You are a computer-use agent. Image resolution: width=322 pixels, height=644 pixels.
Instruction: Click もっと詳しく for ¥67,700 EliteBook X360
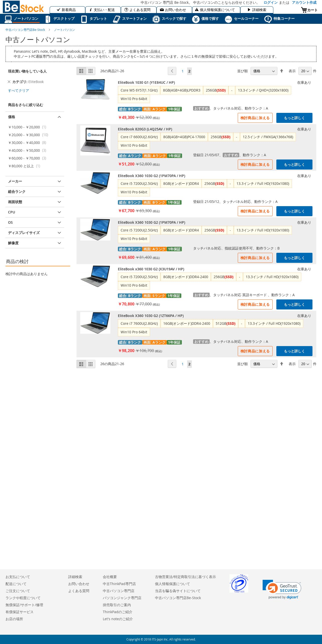(x=294, y=211)
